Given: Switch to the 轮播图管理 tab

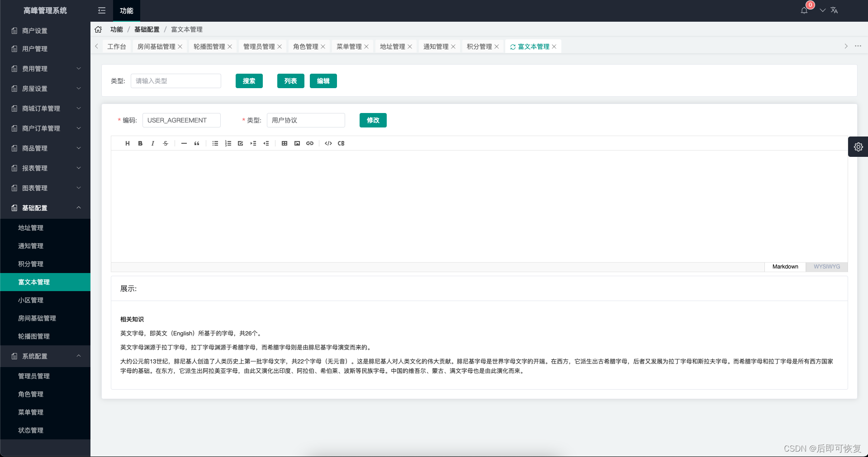Looking at the screenshot, I should click(x=209, y=47).
